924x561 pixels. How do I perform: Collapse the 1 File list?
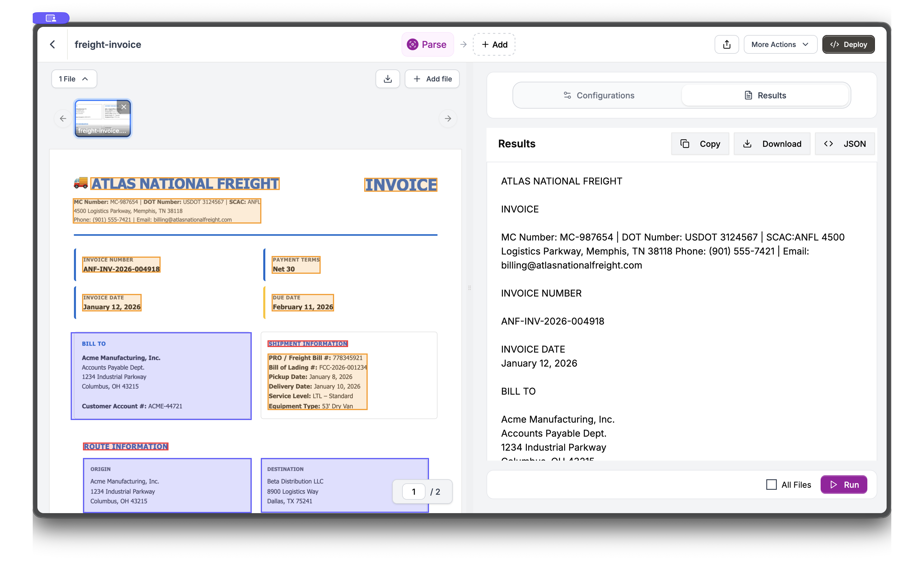tap(74, 79)
